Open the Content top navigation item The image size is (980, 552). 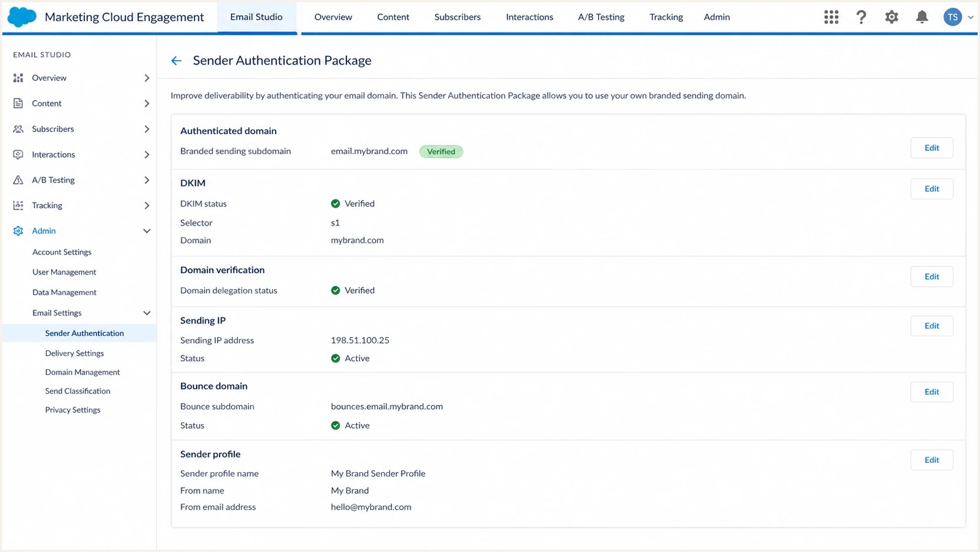pos(393,17)
